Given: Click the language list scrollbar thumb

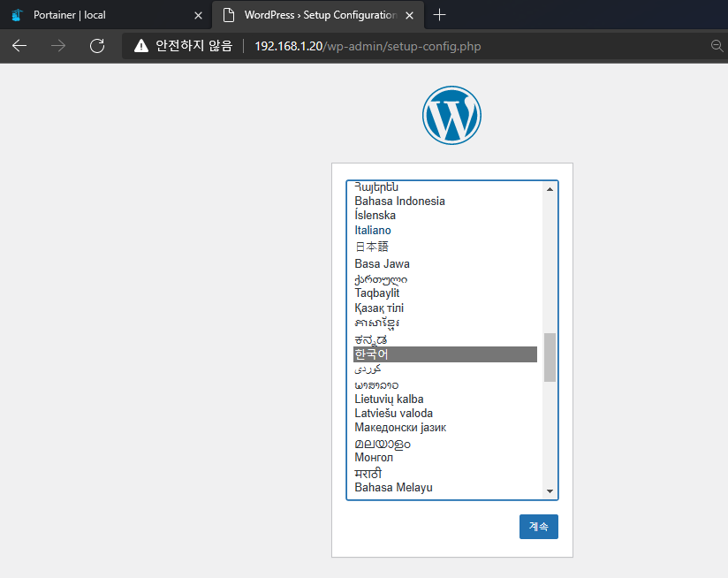Looking at the screenshot, I should click(550, 357).
